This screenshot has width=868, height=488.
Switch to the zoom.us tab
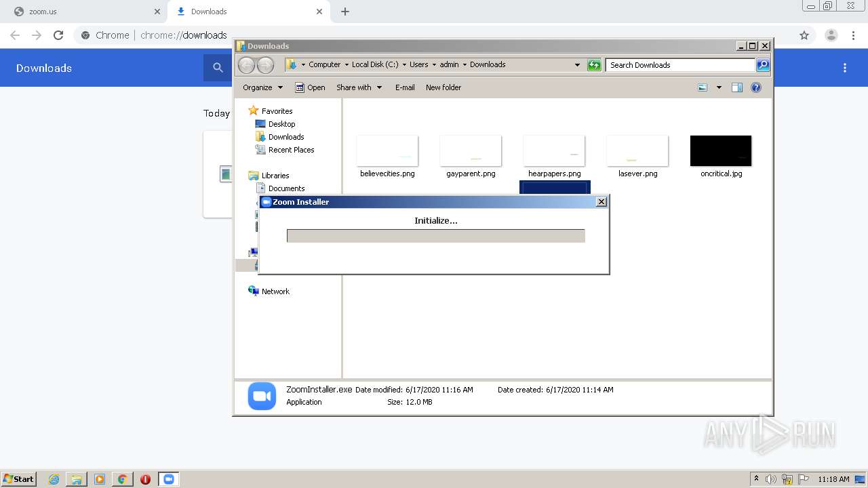86,12
